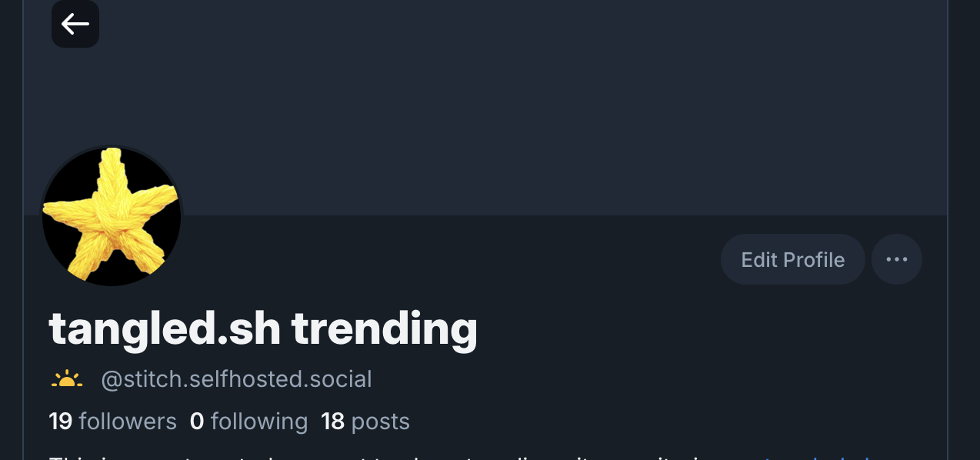Click the number 18 in posts
This screenshot has width=980, height=460.
(332, 421)
